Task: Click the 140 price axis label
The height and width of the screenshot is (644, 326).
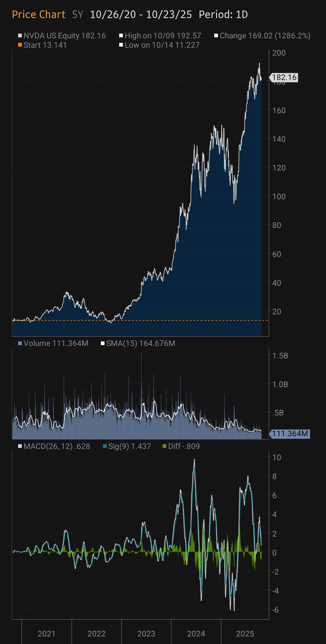Action: [x=279, y=139]
